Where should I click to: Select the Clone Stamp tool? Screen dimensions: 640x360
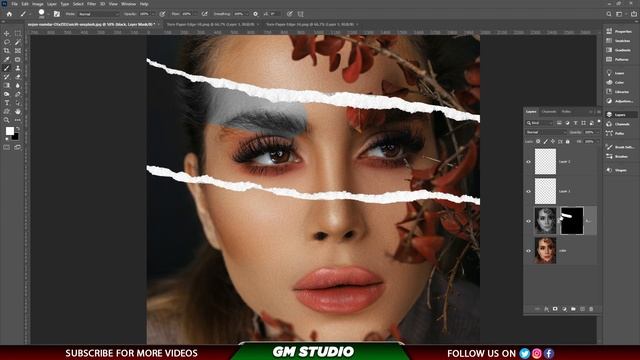18,68
